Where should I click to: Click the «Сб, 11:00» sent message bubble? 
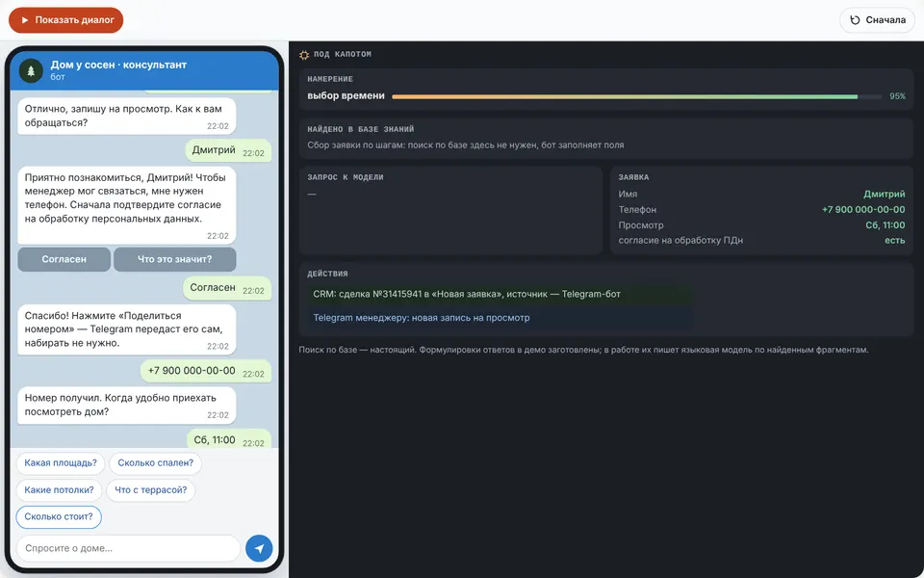coord(229,440)
